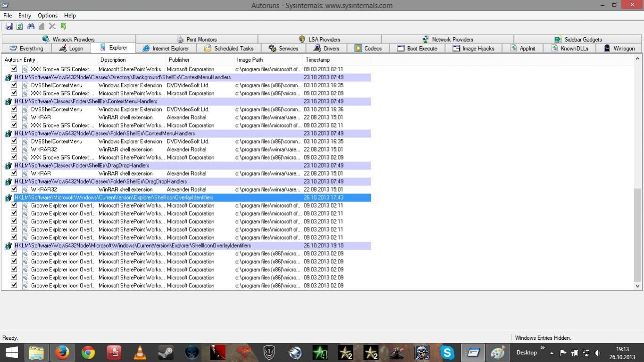Click the green Jump to entry icon
The height and width of the screenshot is (362, 644).
coord(63,26)
